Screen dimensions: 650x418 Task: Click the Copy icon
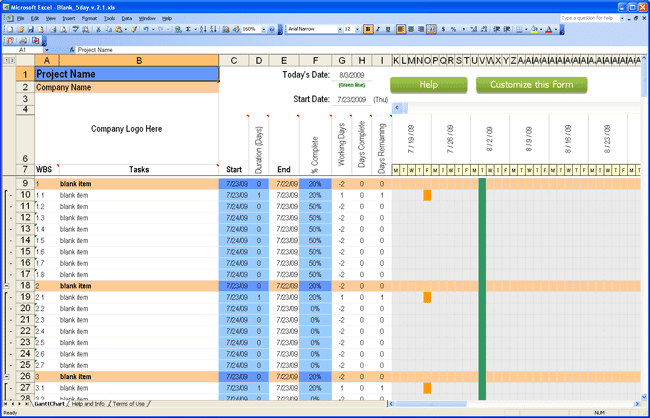(108, 29)
